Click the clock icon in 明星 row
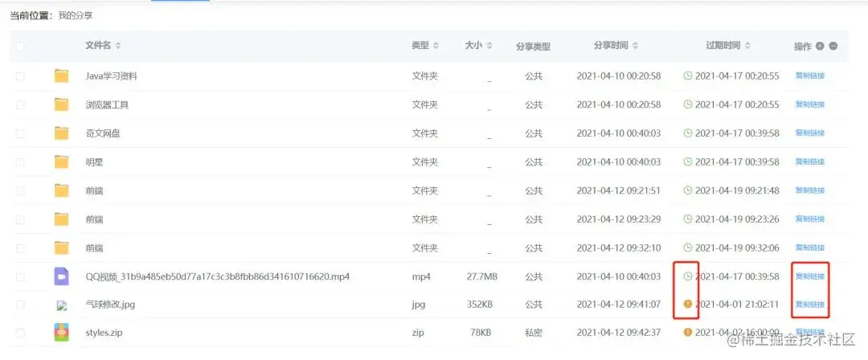This screenshot has width=868, height=360. point(688,162)
